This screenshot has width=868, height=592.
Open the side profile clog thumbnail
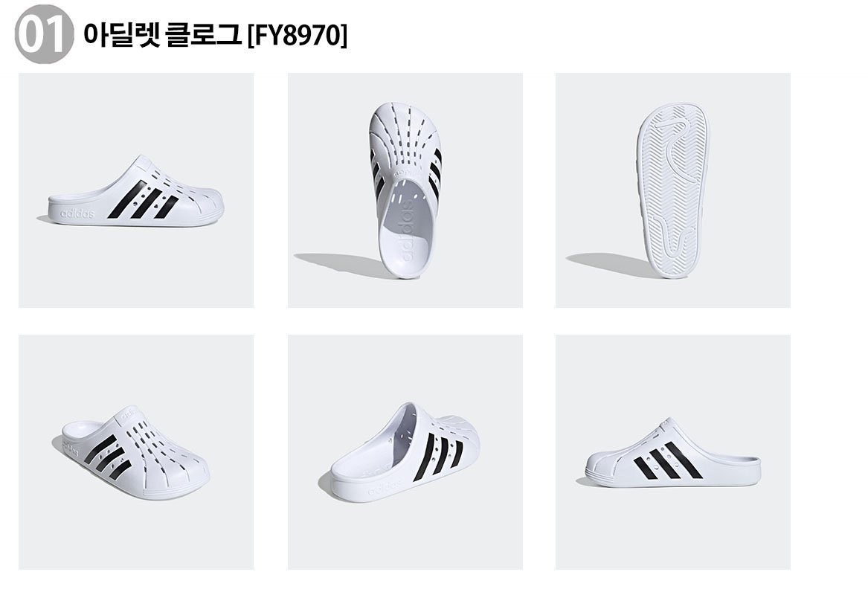point(136,190)
